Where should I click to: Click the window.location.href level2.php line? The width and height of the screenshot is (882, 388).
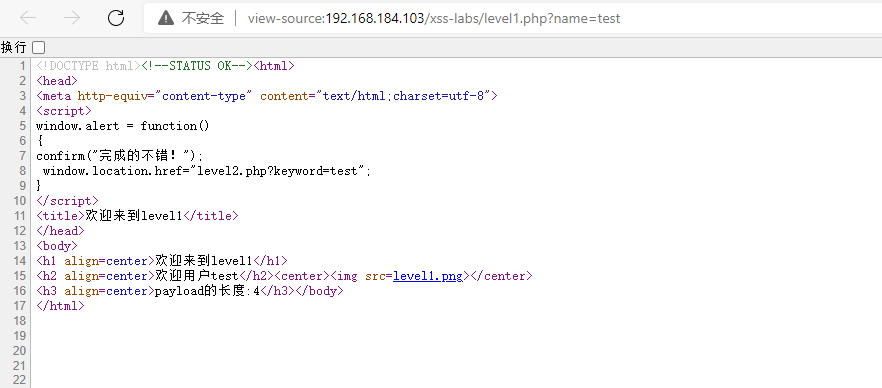click(207, 171)
